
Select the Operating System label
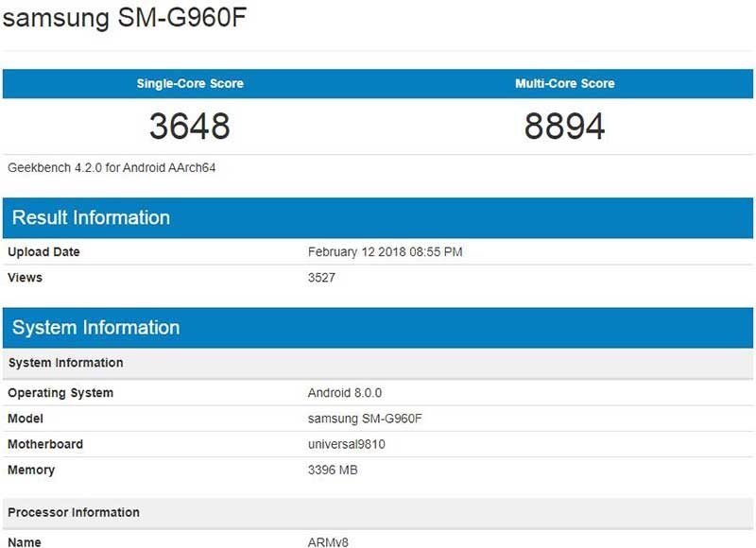[x=60, y=393]
